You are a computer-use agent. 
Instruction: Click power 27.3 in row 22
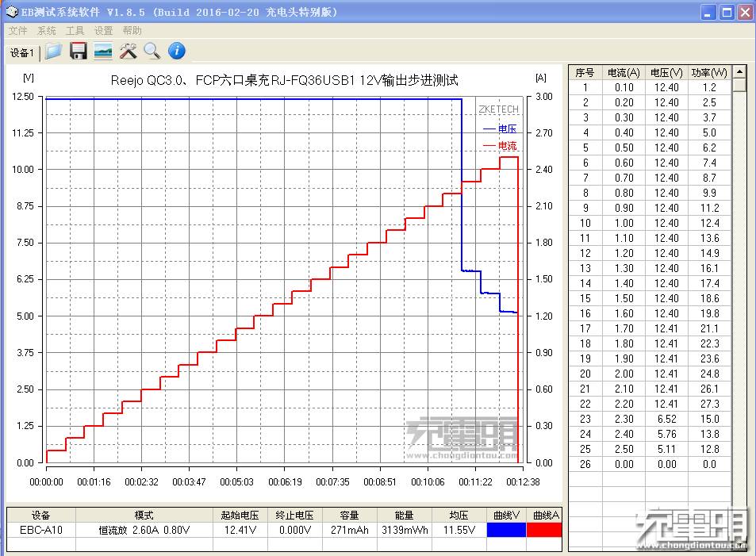pyautogui.click(x=709, y=404)
